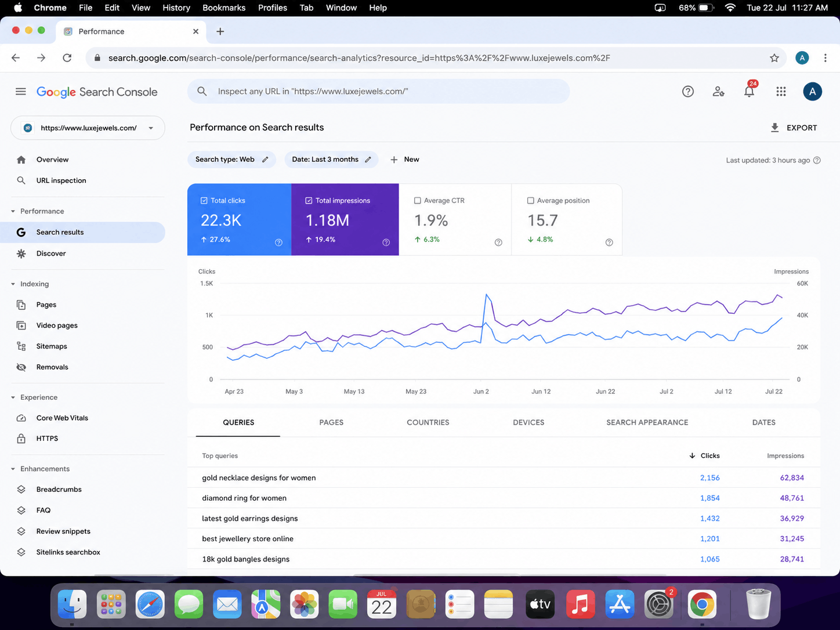Open Search results in sidebar
The height and width of the screenshot is (630, 840).
[x=82, y=232]
